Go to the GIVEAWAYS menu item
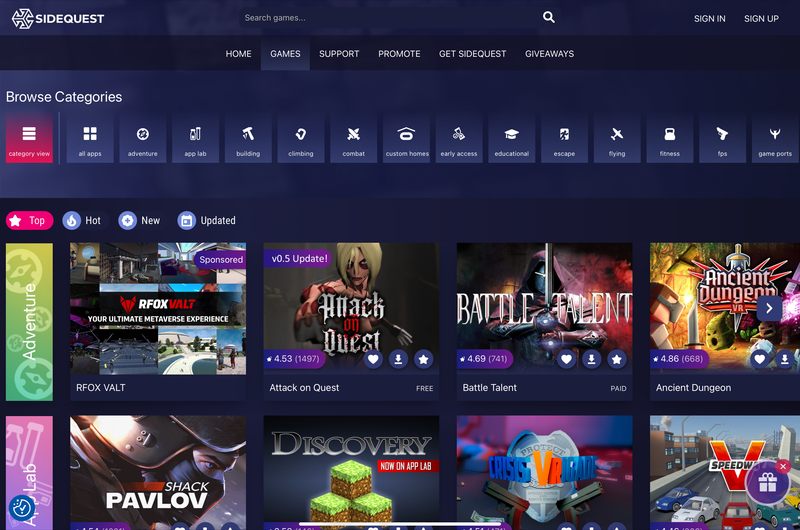The width and height of the screenshot is (800, 530). 549,54
